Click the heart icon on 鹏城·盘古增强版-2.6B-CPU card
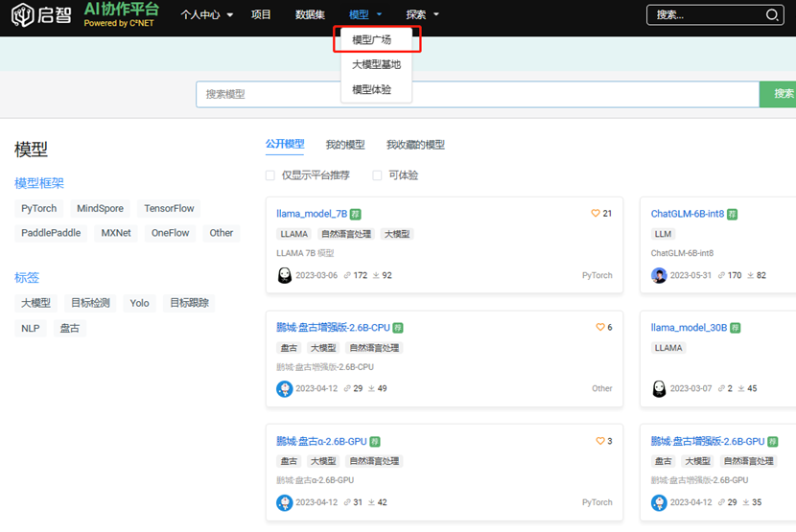This screenshot has width=796, height=532. tap(600, 328)
